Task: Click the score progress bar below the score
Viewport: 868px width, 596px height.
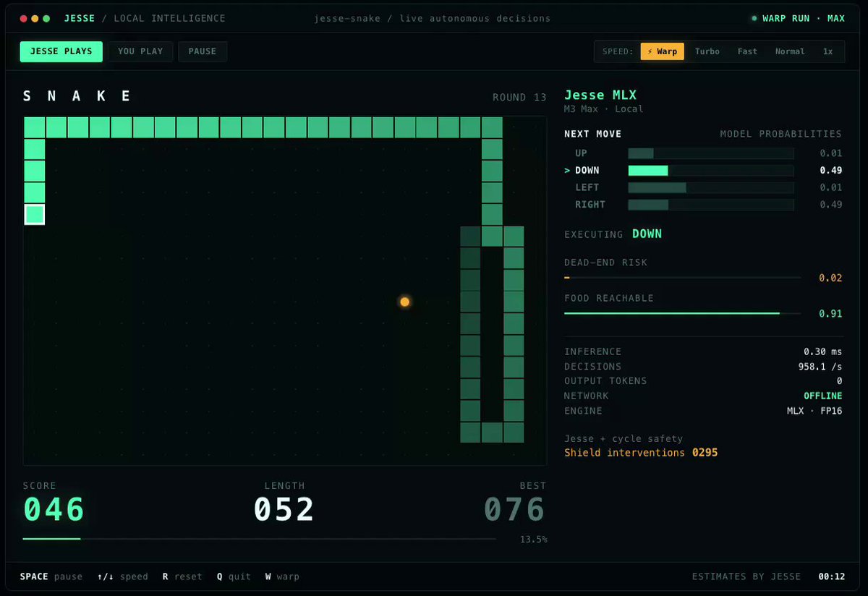Action: click(259, 539)
